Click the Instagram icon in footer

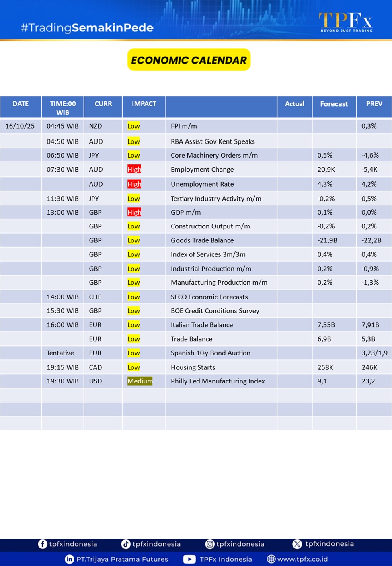click(209, 544)
